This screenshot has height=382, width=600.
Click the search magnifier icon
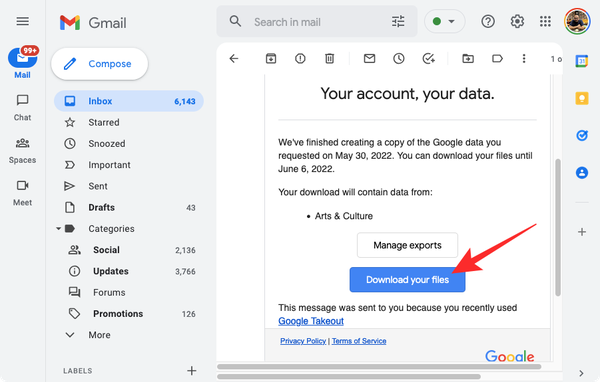(235, 21)
